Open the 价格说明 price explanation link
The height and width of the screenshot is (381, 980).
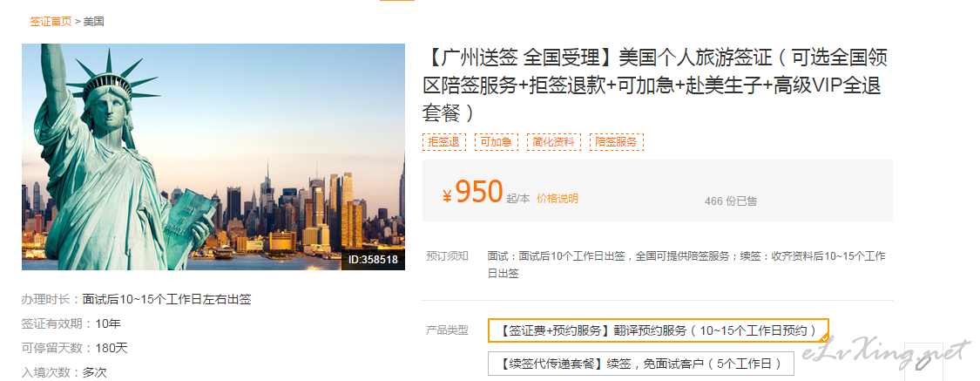(x=558, y=198)
